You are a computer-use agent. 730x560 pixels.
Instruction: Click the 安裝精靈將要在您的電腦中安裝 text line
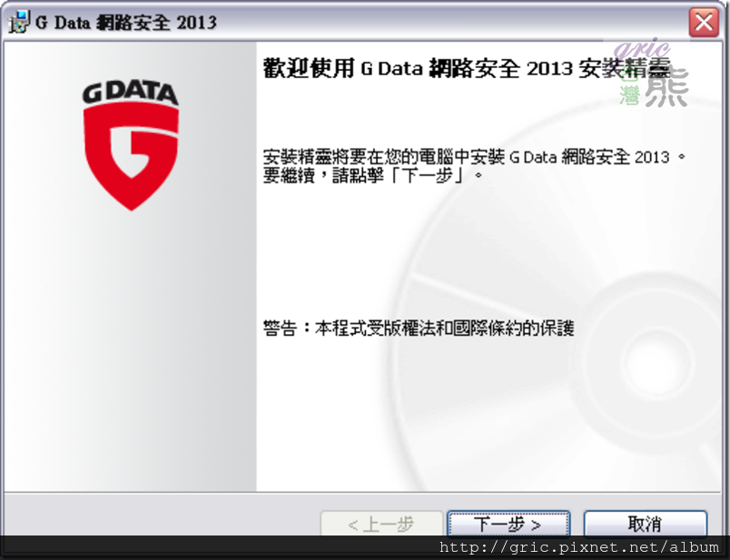point(474,157)
